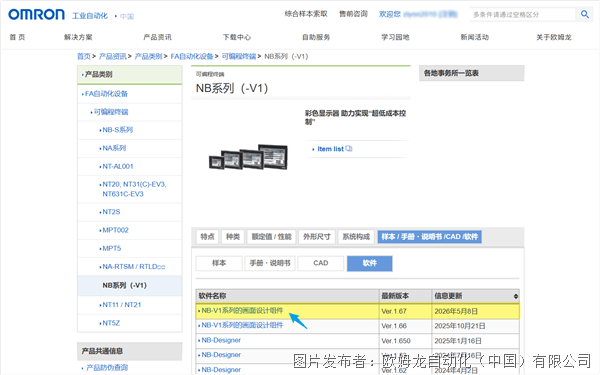The width and height of the screenshot is (600, 375).
Task: Open NT-AL001 in the sidebar
Action: pyautogui.click(x=118, y=166)
